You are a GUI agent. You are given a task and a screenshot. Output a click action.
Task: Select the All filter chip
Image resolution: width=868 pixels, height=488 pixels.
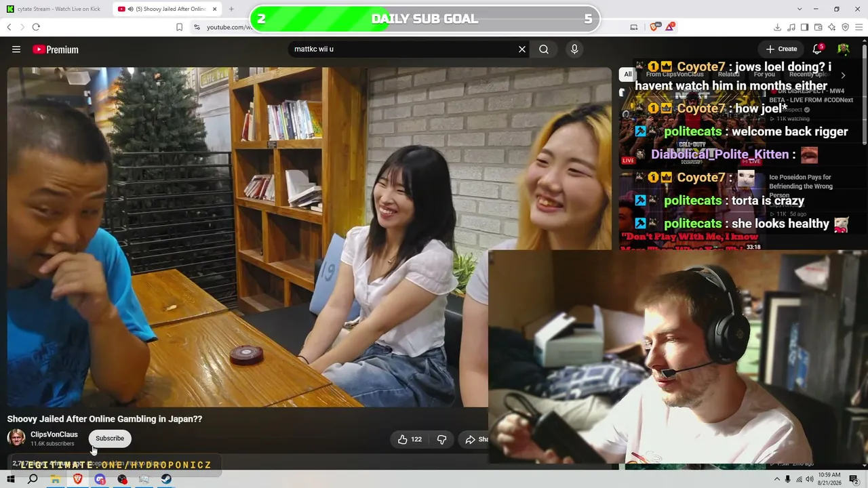628,75
